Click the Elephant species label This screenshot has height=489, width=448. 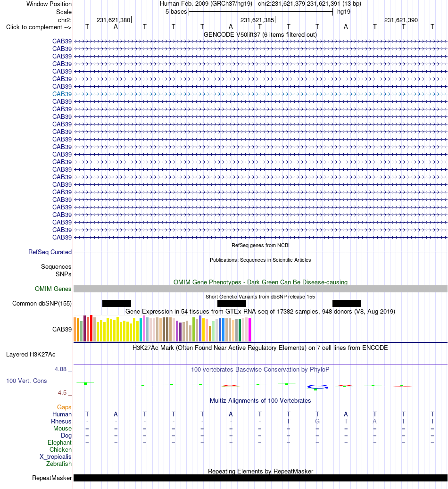[59, 443]
